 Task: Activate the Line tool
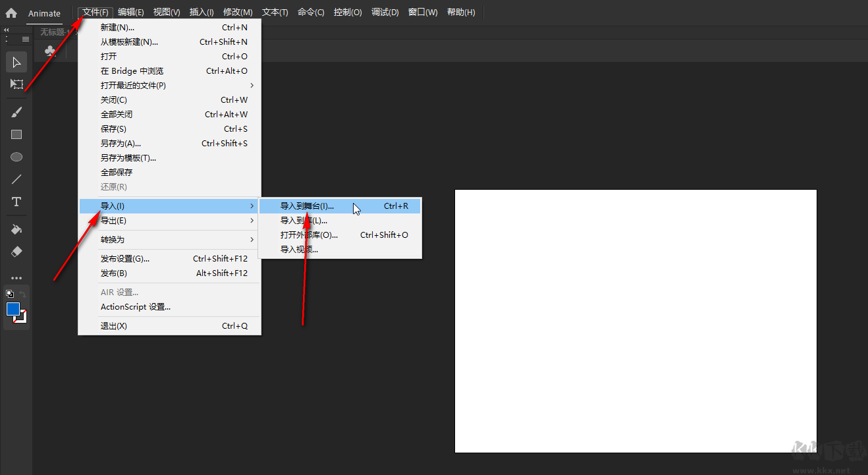click(16, 179)
